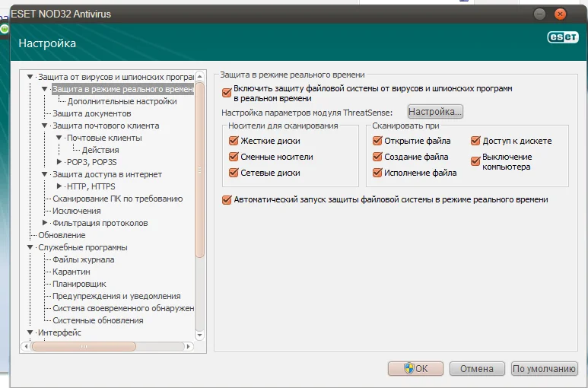This screenshot has width=588, height=388.
Task: Select Защита почтового клиента label
Action: tap(106, 126)
